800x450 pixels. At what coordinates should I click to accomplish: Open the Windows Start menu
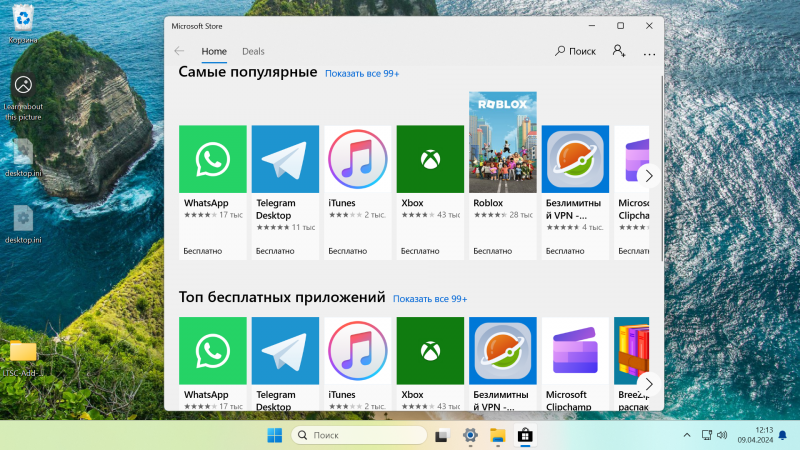274,435
